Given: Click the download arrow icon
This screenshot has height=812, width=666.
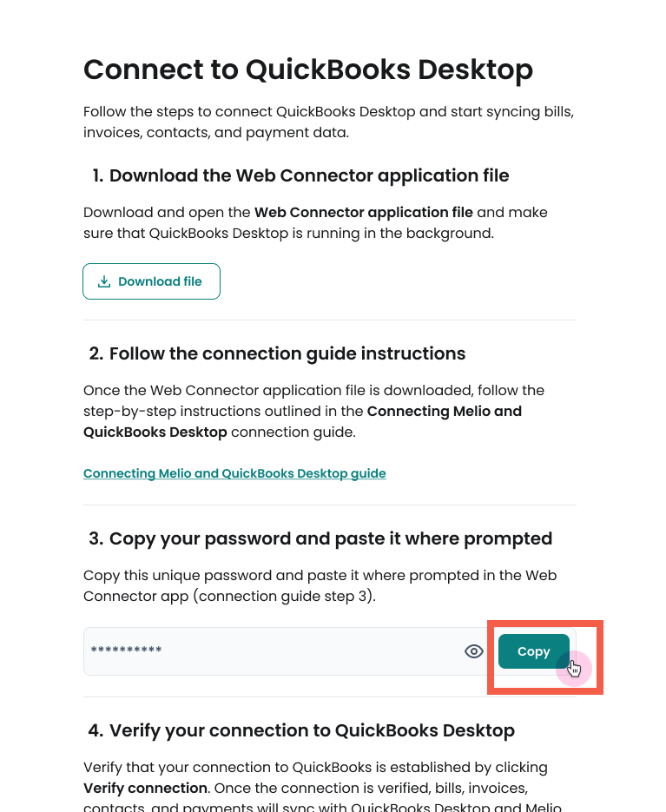Looking at the screenshot, I should coord(104,281).
